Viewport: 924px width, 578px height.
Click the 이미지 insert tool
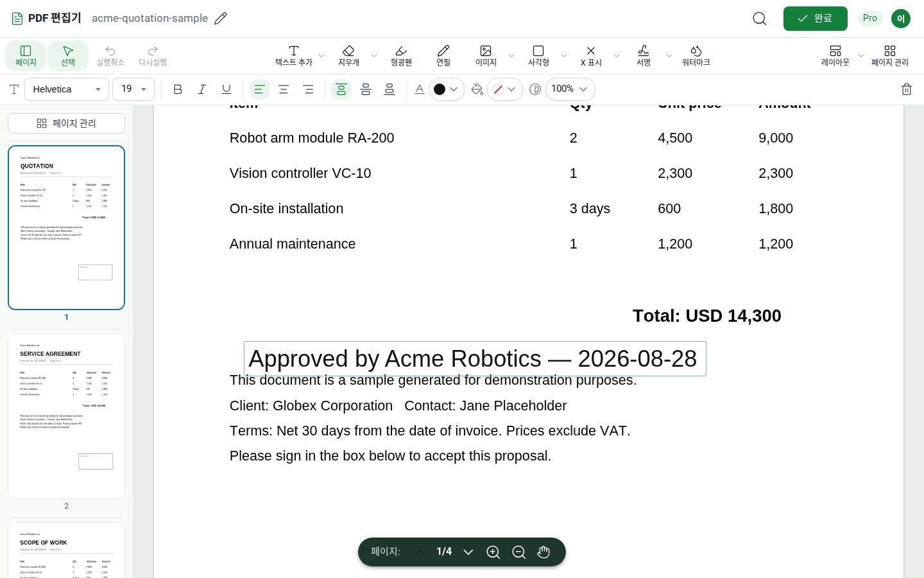(486, 56)
